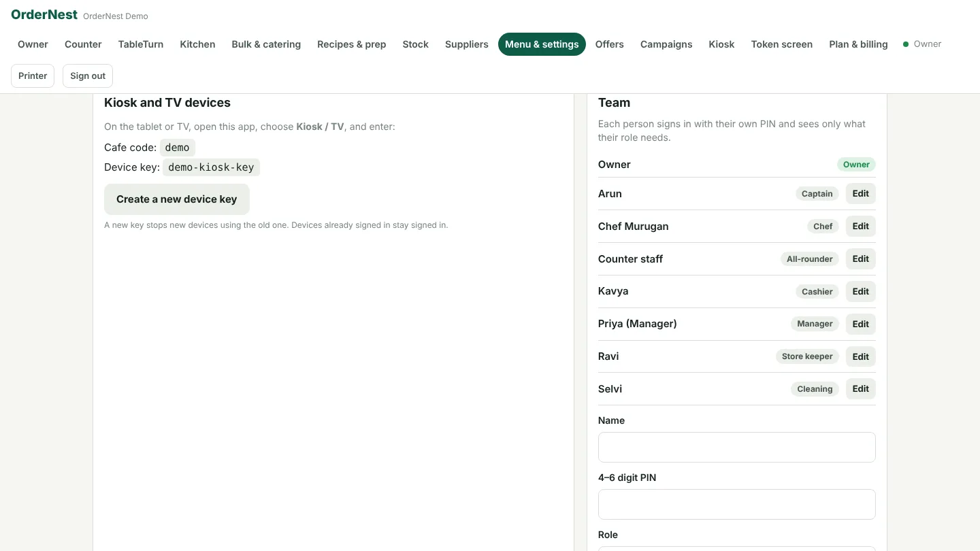Go to the Offers tab
The image size is (980, 551).
point(610,44)
